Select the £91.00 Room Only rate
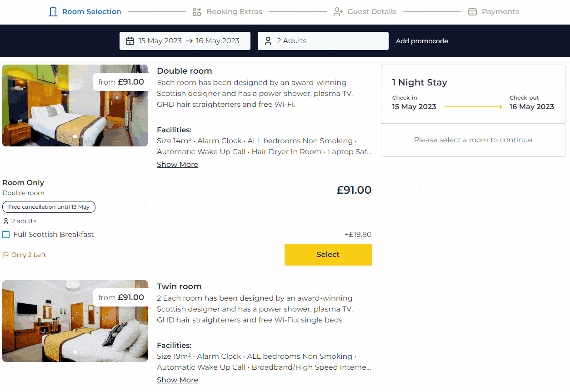This screenshot has height=392, width=570. (328, 255)
